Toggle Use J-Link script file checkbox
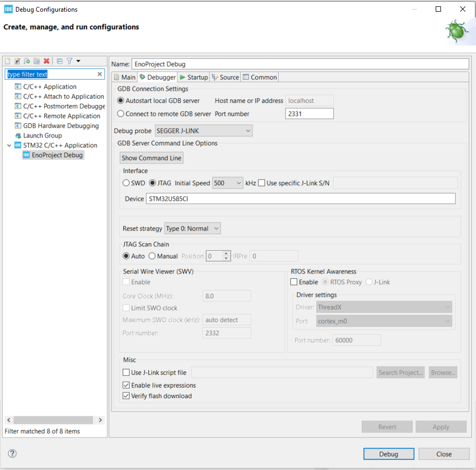476x470 pixels. (x=126, y=372)
